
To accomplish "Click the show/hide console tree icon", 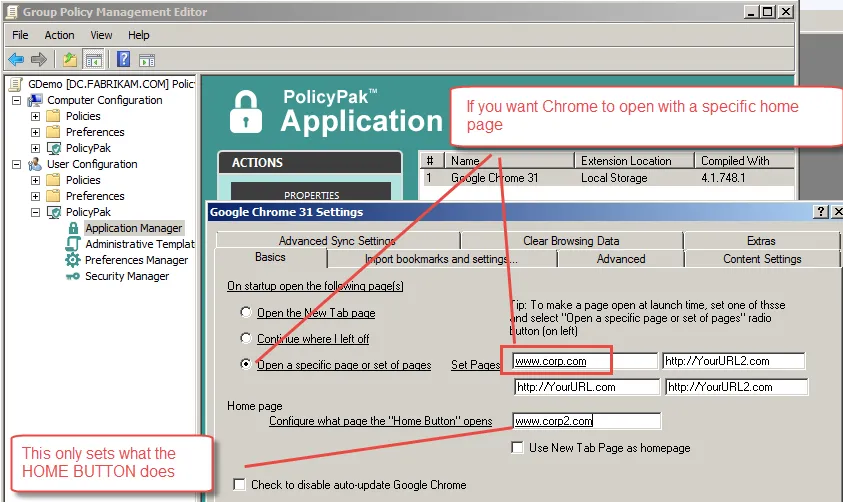I will tap(94, 60).
